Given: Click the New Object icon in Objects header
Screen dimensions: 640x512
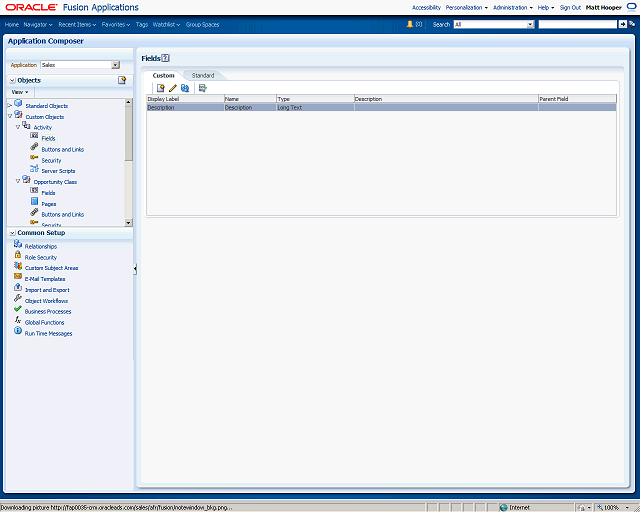Looking at the screenshot, I should pyautogui.click(x=122, y=80).
